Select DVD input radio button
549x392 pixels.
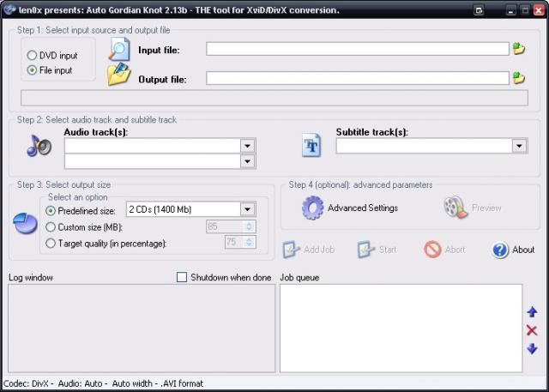pyautogui.click(x=32, y=55)
